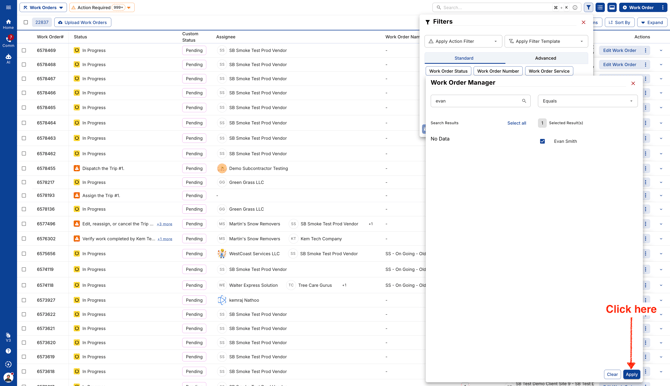Click the compass icon in the sidebar
The image size is (670, 386).
[x=8, y=364]
